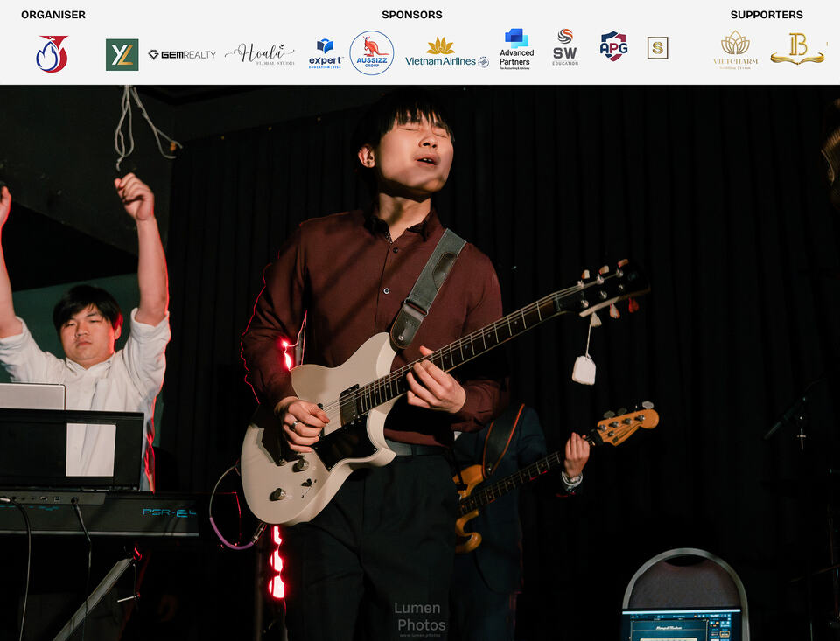Click the Expert Education sponsor logo
This screenshot has height=641, width=840.
click(x=325, y=53)
